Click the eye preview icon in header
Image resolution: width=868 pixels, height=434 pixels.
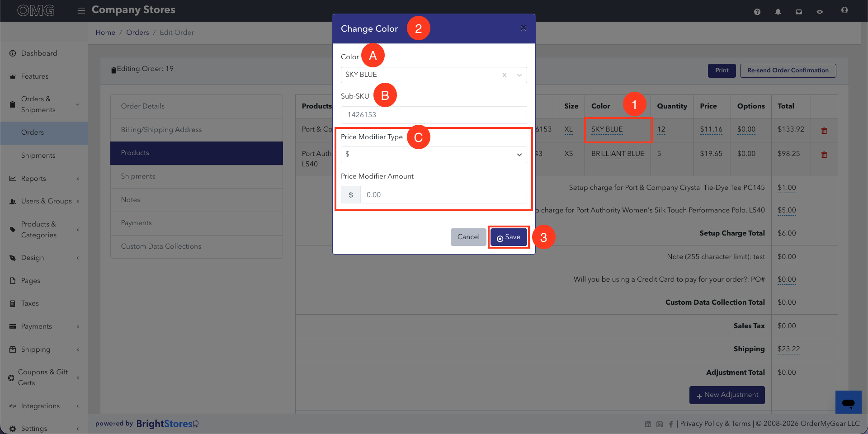pos(820,12)
